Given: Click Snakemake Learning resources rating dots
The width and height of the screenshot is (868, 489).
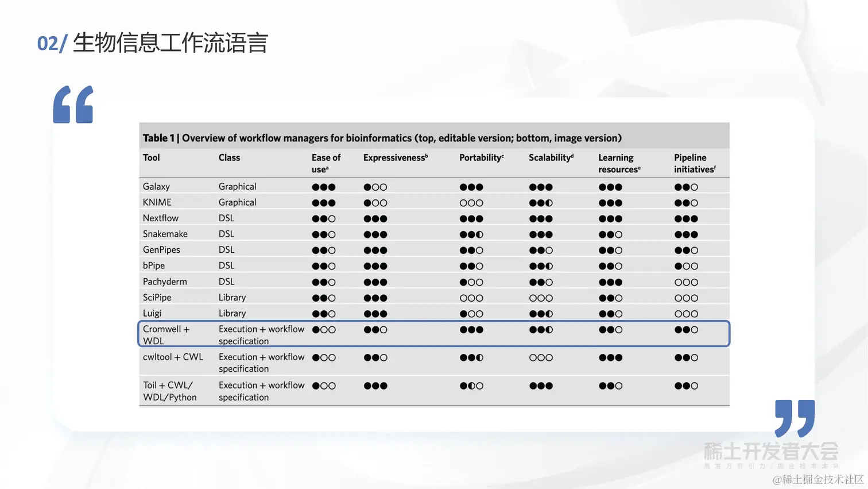Looking at the screenshot, I should tap(610, 234).
